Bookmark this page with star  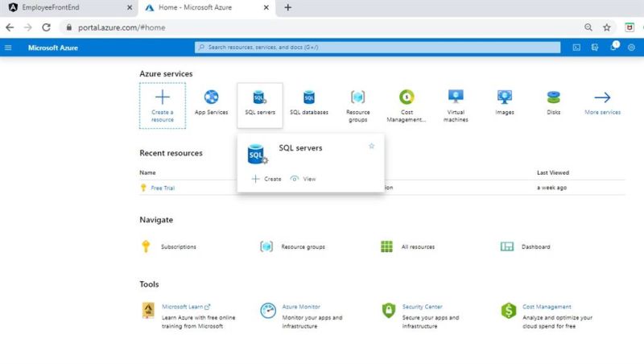607,27
